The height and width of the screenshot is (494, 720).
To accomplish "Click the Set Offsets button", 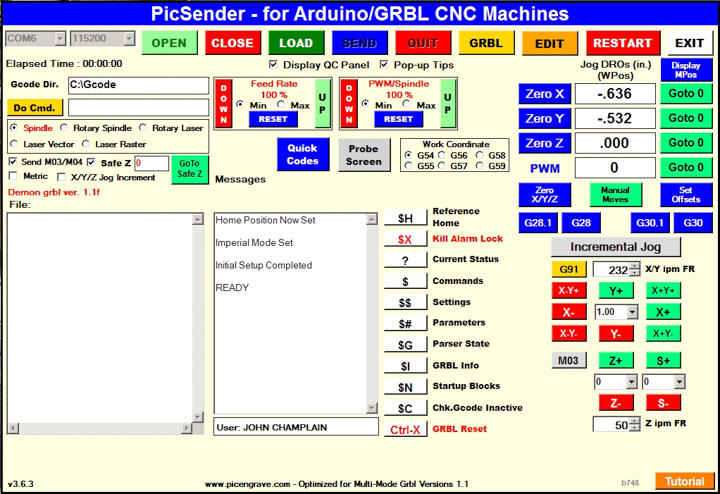I will pyautogui.click(x=686, y=195).
